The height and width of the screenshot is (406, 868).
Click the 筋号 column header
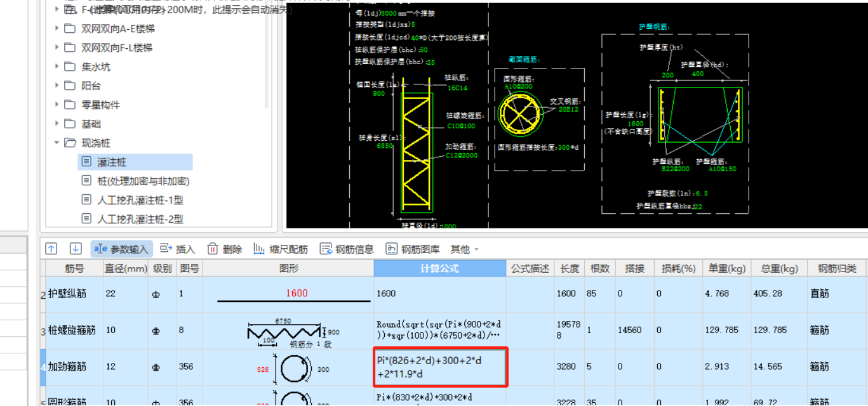click(74, 268)
